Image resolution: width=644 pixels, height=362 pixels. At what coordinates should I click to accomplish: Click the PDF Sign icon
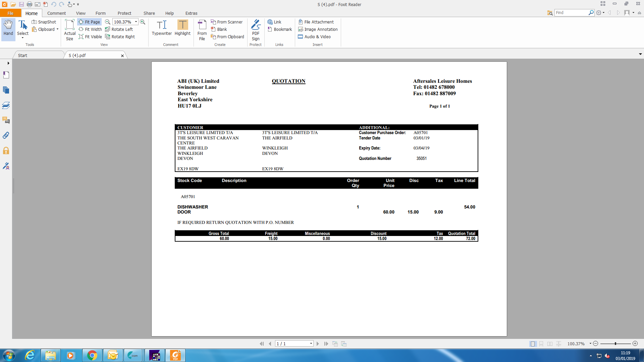[x=256, y=29]
